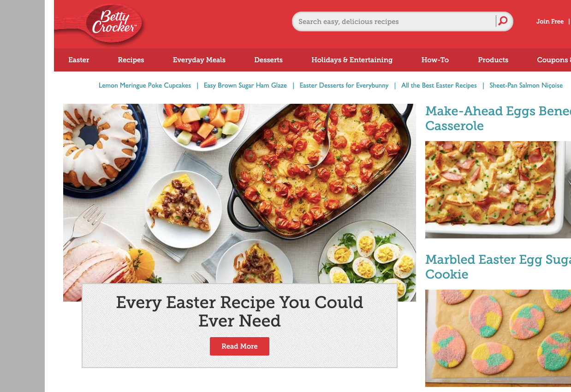This screenshot has height=392, width=571.
Task: Select Recipes in the navigation bar
Action: coord(131,60)
